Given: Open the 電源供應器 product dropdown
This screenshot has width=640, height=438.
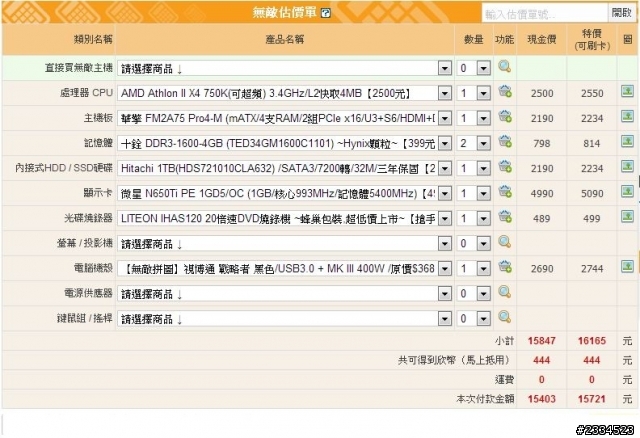Looking at the screenshot, I should coord(284,294).
